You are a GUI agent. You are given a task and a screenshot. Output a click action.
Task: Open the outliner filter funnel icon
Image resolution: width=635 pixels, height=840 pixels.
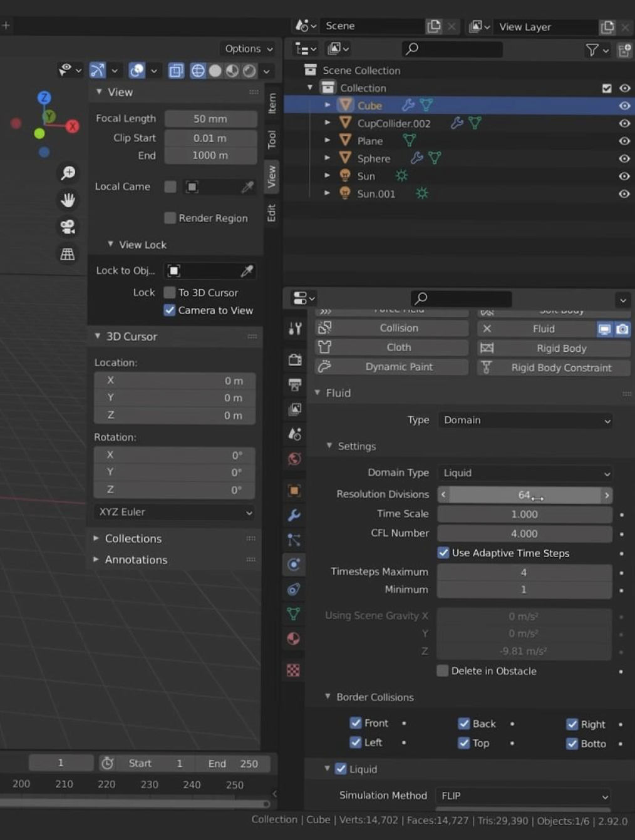click(592, 49)
